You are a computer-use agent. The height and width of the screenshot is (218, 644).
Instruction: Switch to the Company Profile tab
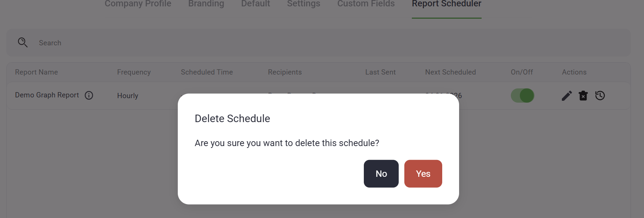pyautogui.click(x=138, y=4)
